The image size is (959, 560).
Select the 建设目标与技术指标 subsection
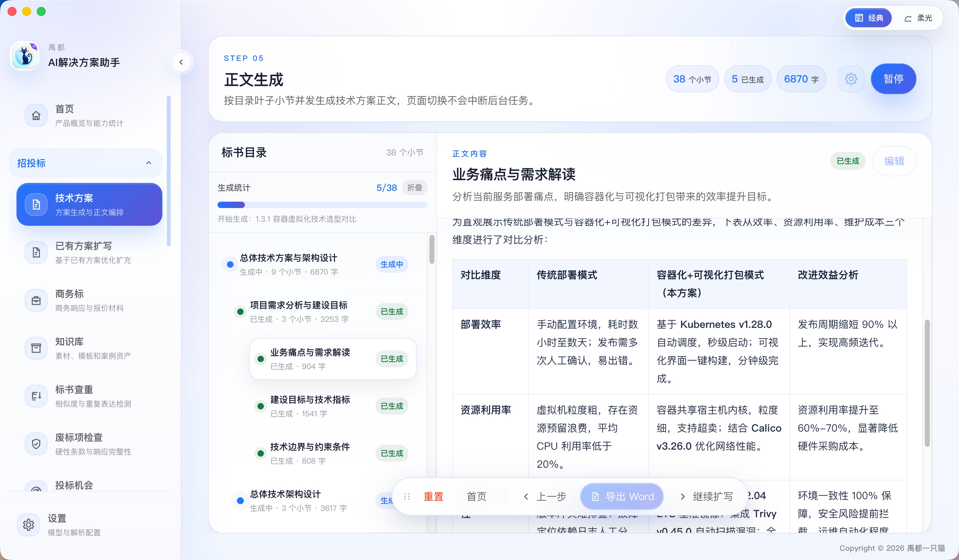pos(333,406)
